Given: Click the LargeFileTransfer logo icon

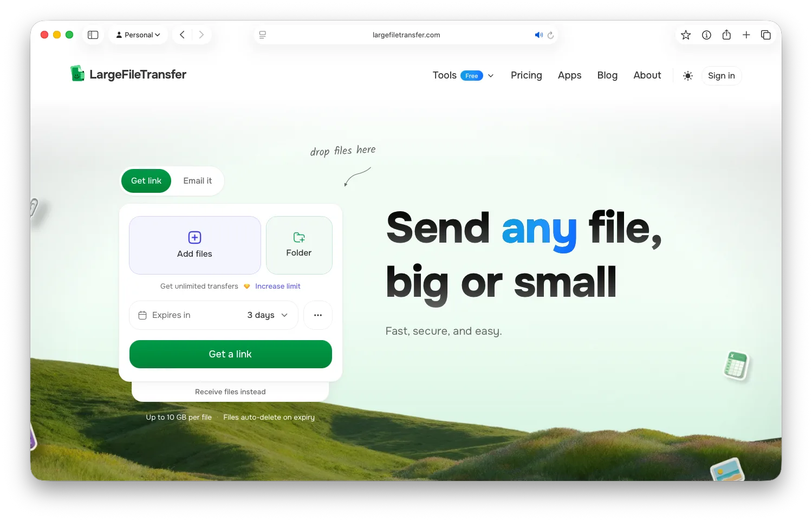Looking at the screenshot, I should tap(77, 74).
